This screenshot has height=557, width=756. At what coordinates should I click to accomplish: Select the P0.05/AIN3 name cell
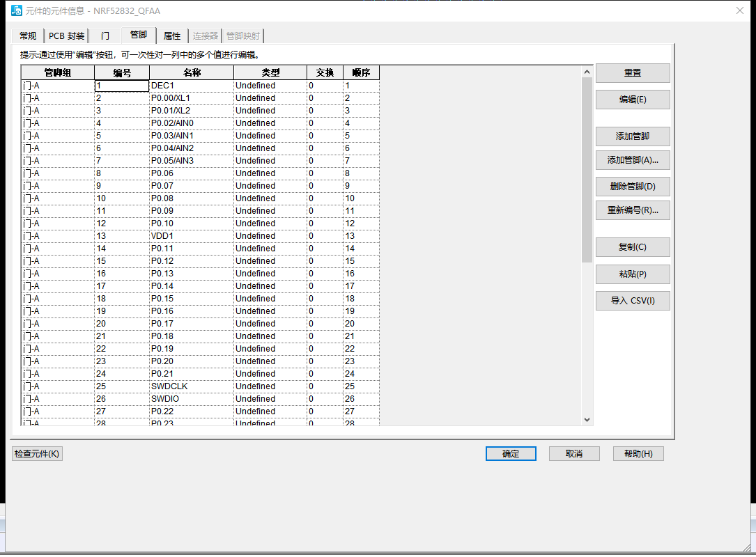click(x=192, y=161)
